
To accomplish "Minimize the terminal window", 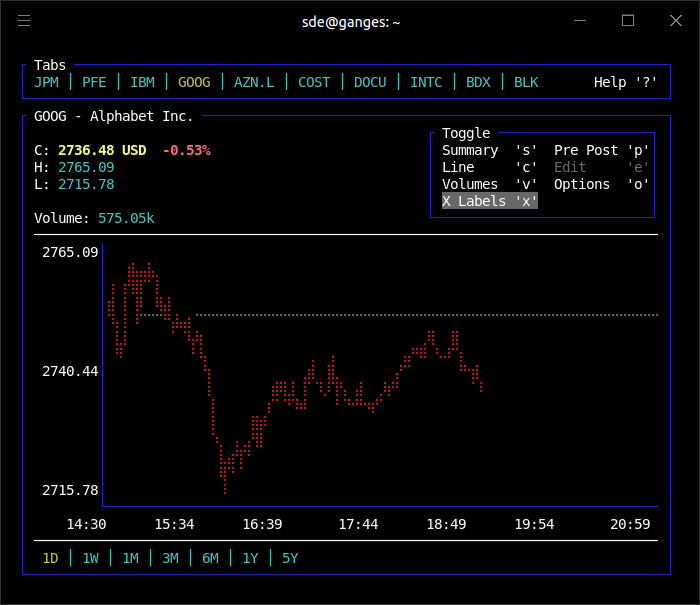I will (580, 21).
